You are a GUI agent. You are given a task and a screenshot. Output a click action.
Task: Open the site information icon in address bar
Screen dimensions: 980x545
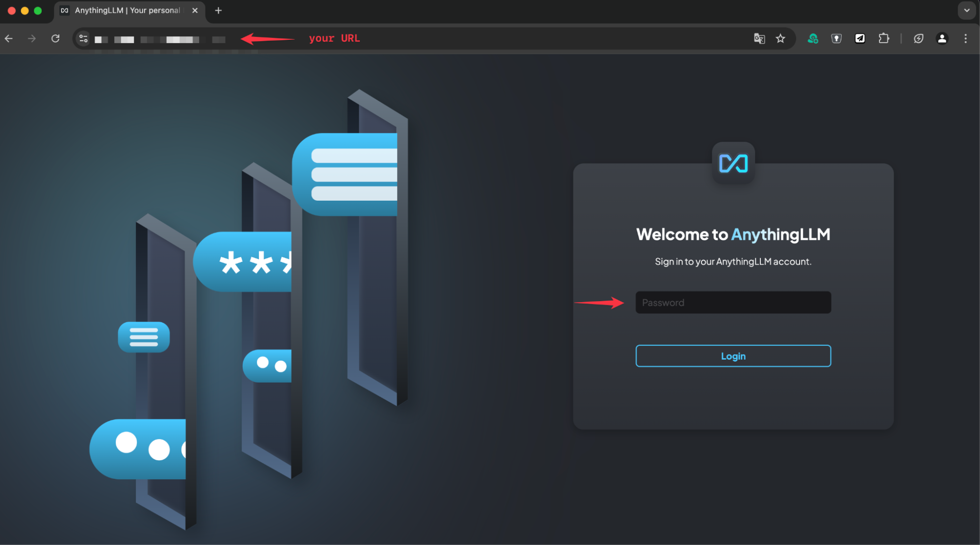[x=84, y=38]
